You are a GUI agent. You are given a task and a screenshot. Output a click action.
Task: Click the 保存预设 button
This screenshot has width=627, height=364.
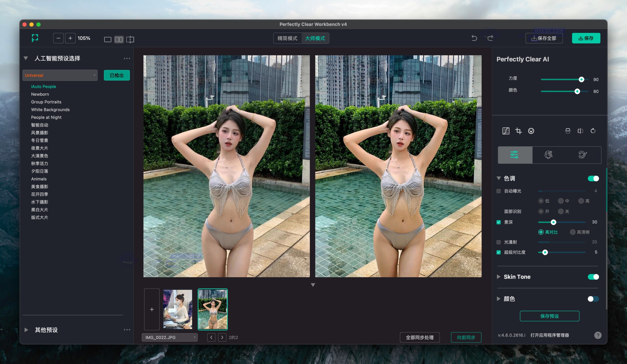[x=550, y=316]
